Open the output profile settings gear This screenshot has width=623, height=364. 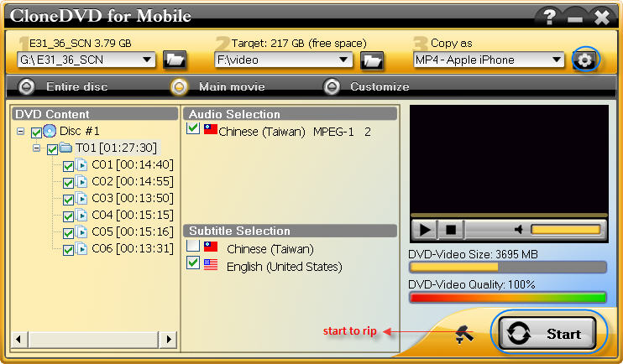tap(584, 60)
